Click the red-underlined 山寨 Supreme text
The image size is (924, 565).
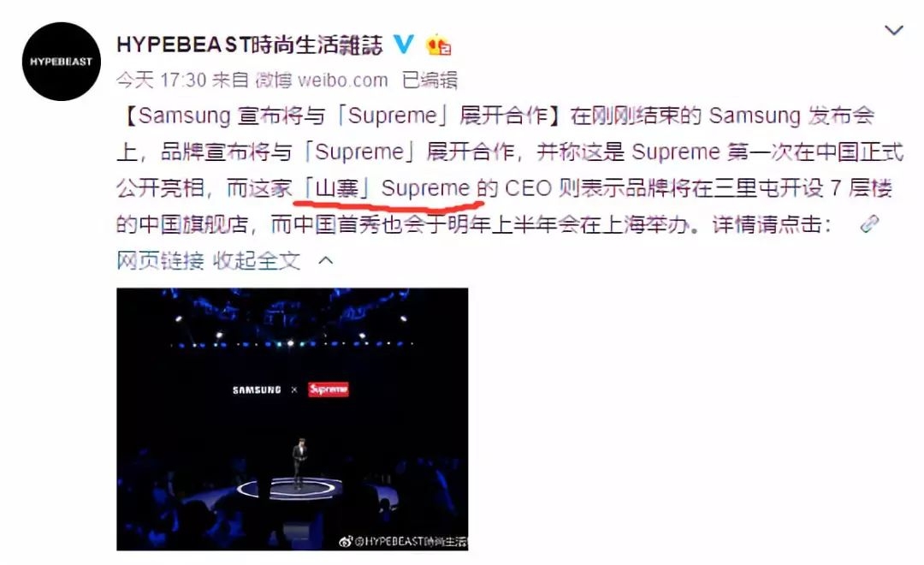[388, 188]
